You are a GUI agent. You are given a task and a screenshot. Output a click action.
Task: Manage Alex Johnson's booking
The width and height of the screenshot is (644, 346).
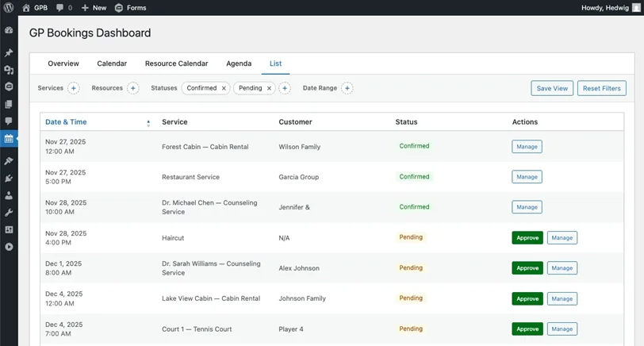[x=562, y=268]
